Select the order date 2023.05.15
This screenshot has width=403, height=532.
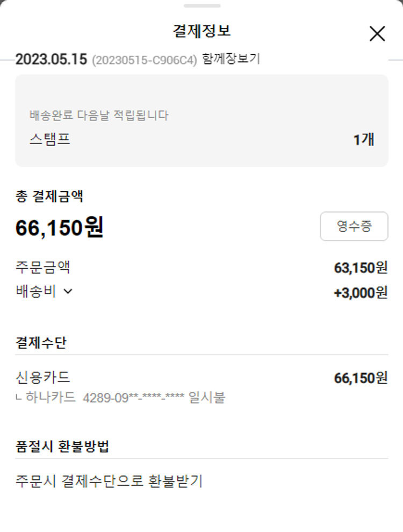coord(51,59)
